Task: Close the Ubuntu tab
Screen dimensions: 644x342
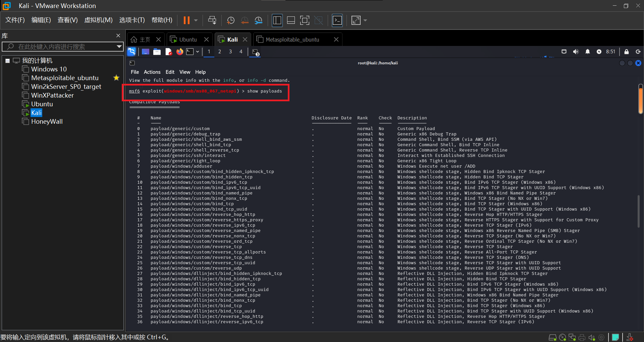Action: point(207,40)
